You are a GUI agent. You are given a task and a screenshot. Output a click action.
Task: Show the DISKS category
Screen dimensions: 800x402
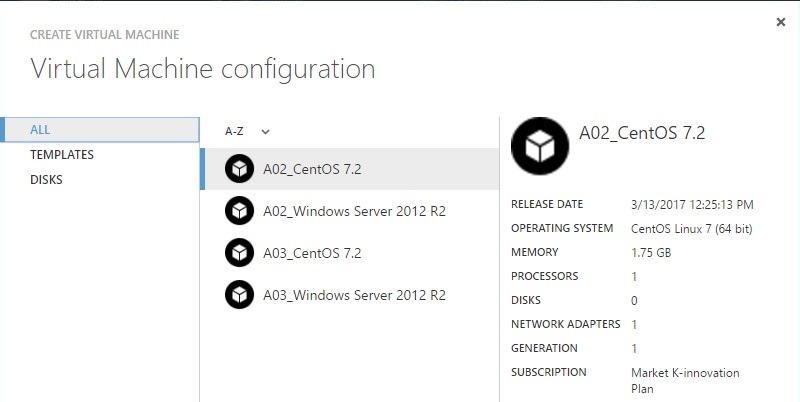46,180
